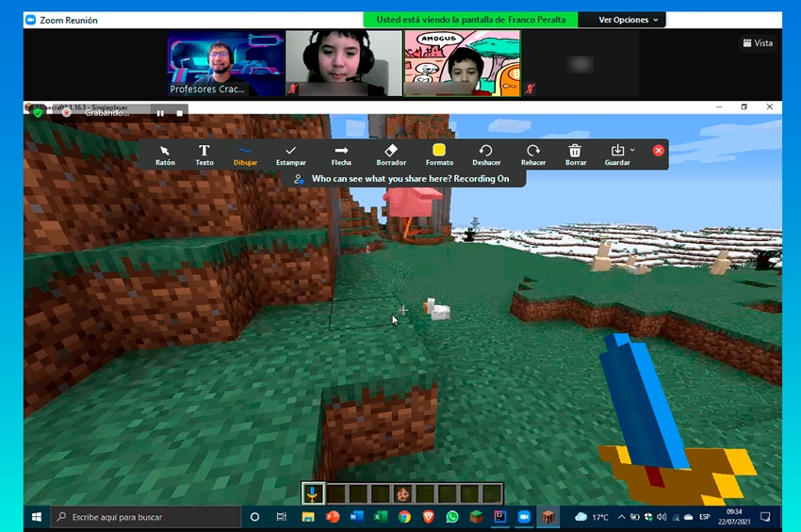
Task: Select the Flecha arrow tool
Action: click(x=341, y=155)
